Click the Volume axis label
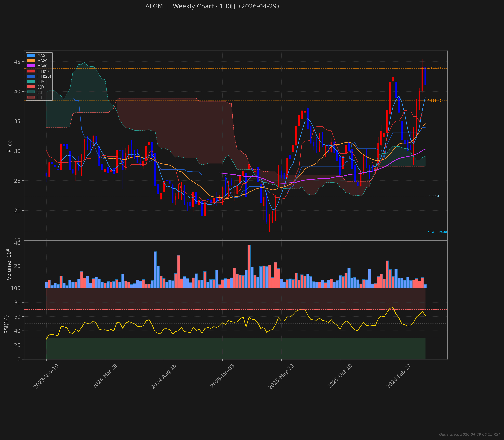Viewport: 504px width, 440px height. click(x=9, y=264)
